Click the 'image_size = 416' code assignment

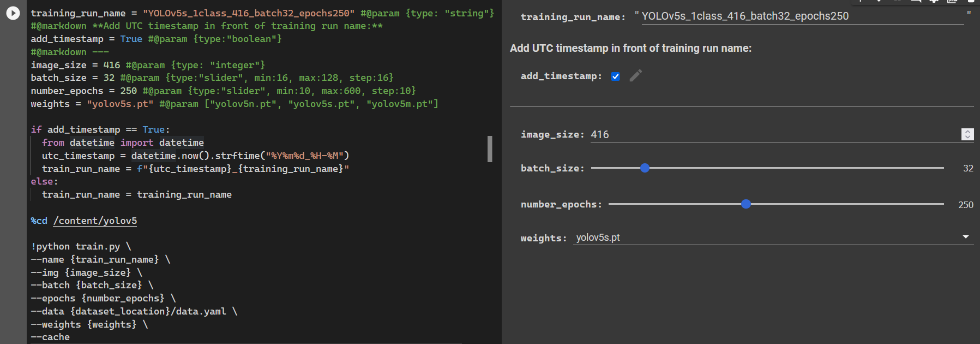[x=75, y=65]
